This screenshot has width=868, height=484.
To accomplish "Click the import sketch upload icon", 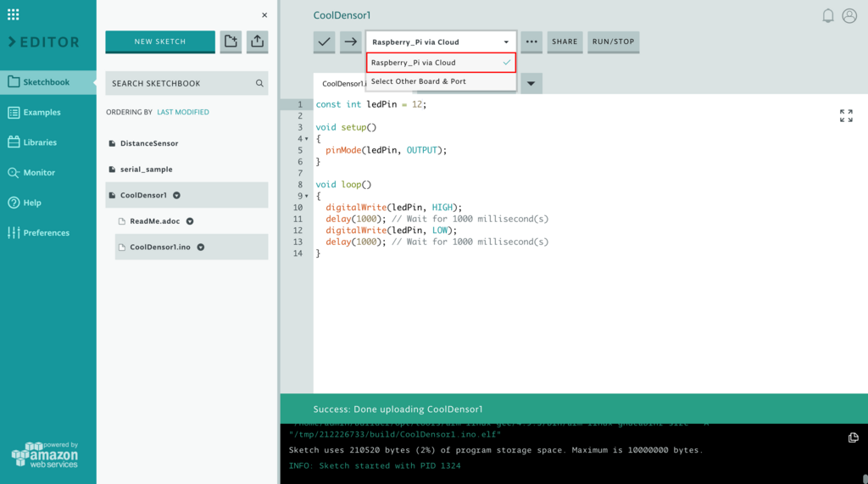I will tap(258, 42).
